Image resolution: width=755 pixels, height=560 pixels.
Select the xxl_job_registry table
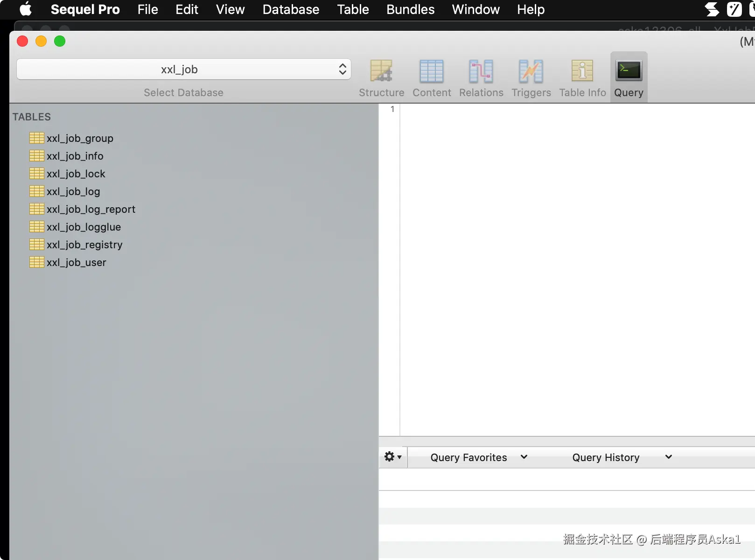[84, 245]
